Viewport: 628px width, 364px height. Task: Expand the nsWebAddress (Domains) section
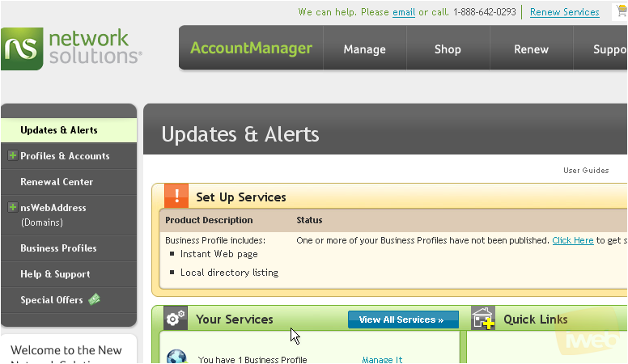pos(13,207)
